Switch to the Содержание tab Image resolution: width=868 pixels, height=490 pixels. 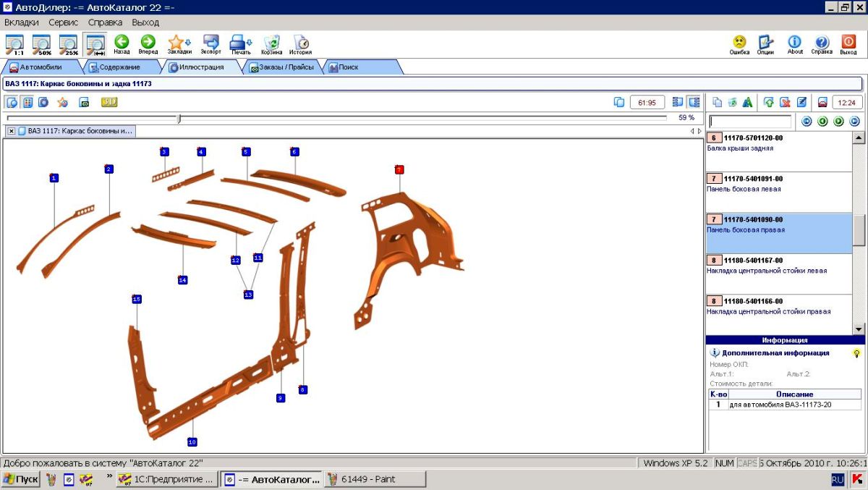click(x=122, y=67)
